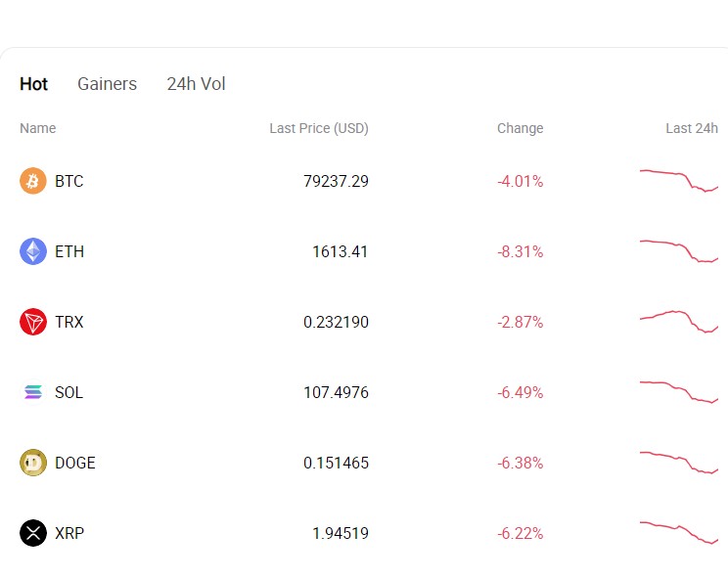The image size is (728, 578).
Task: Select the Hot tab
Action: (x=33, y=84)
